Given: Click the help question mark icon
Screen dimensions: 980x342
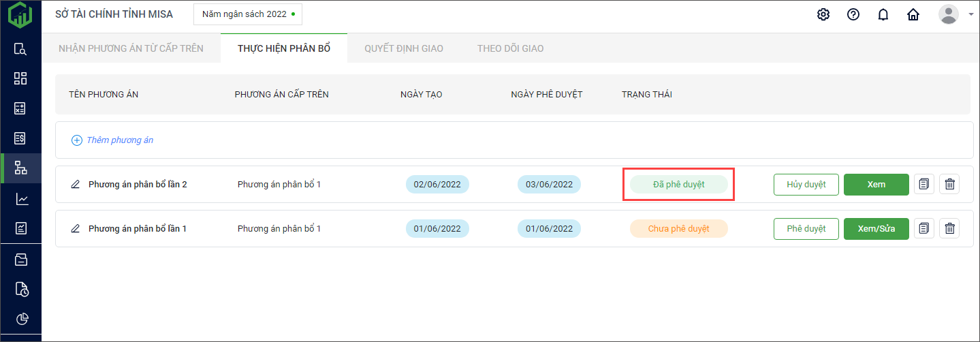Looking at the screenshot, I should click(x=853, y=14).
